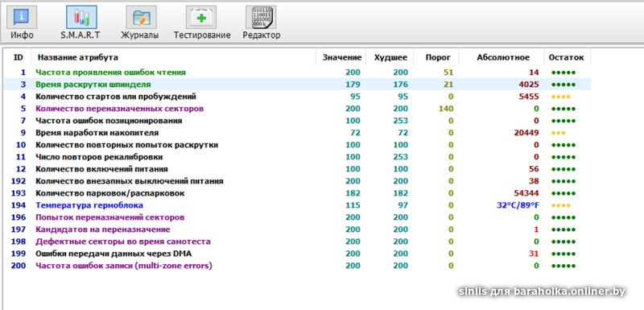The width and height of the screenshot is (644, 310).
Task: Click threshold value 51 for read errors
Action: 448,72
